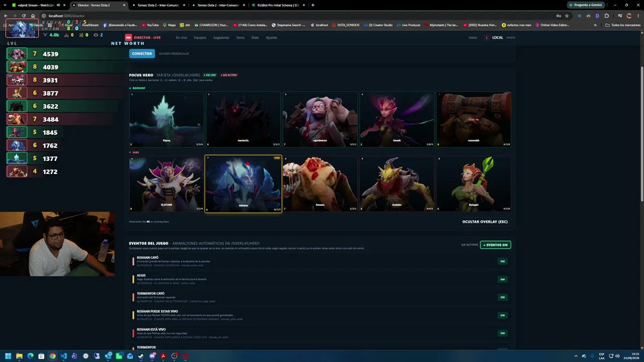This screenshot has height=362, width=644.
Task: Go to the Equipos section
Action: [200, 37]
